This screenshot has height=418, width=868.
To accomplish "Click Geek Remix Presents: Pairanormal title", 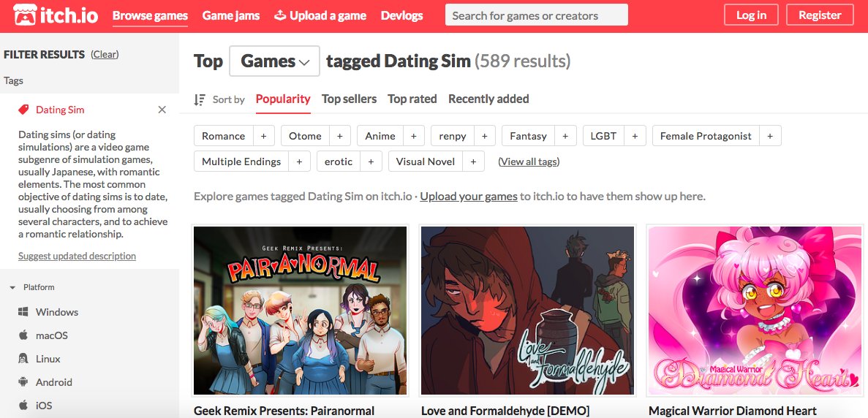I will [x=284, y=411].
